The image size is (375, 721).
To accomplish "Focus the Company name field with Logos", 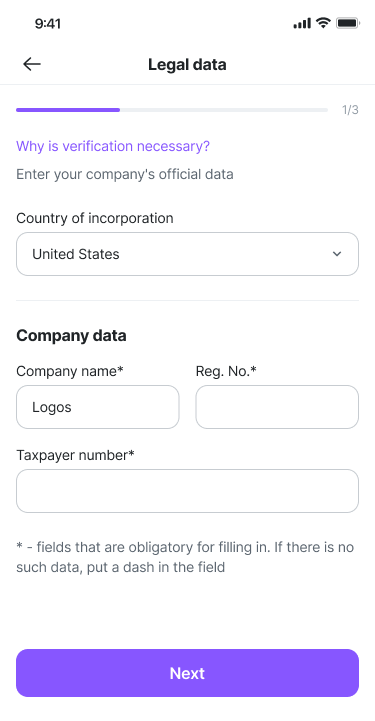I will tap(97, 407).
